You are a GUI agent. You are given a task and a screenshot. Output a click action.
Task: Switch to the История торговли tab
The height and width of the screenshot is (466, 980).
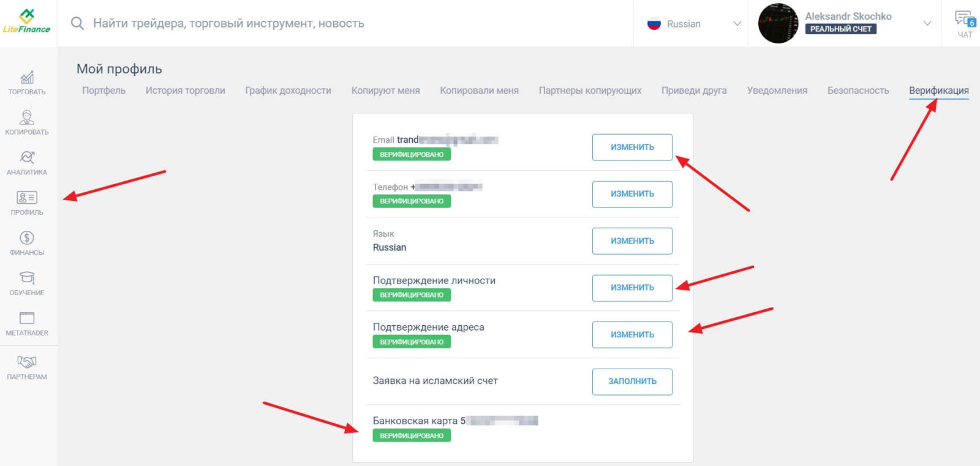186,91
